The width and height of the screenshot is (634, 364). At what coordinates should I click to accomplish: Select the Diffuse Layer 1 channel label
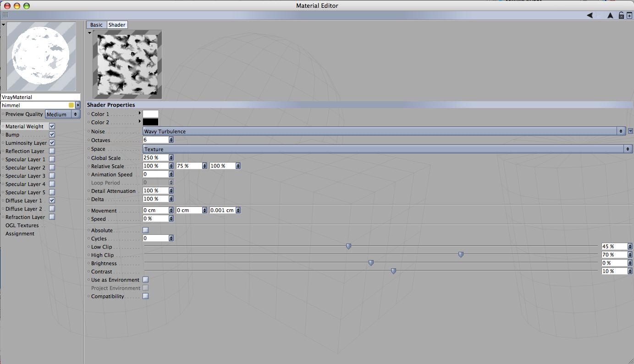(24, 201)
